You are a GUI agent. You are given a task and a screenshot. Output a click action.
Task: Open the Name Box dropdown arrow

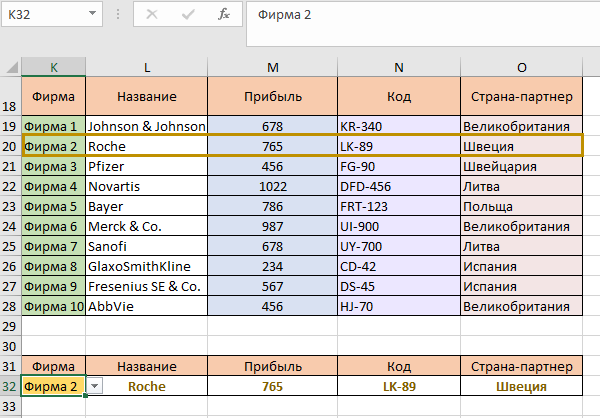[92, 14]
